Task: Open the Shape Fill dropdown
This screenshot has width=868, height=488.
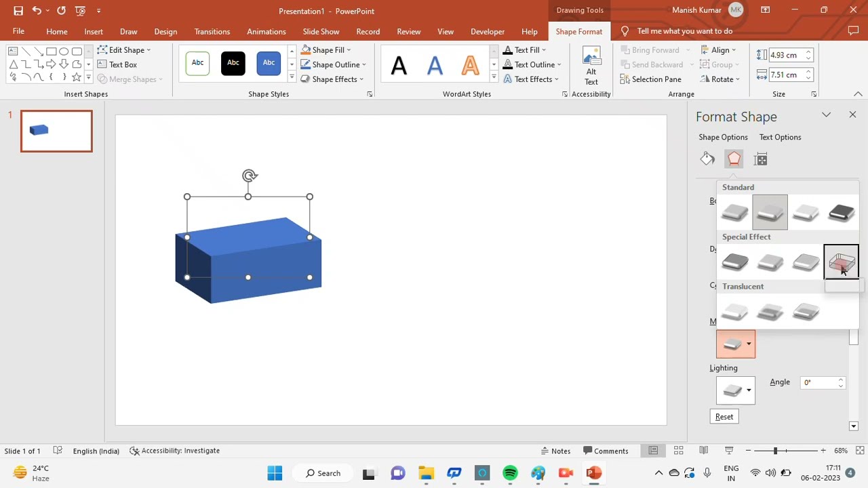Action: tap(326, 50)
